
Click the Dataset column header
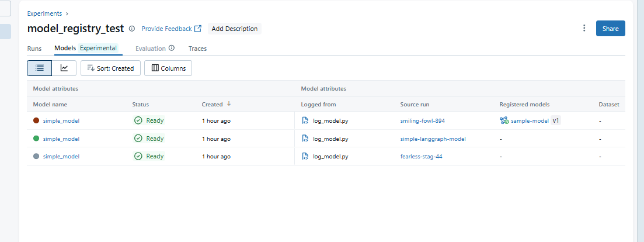pos(609,105)
